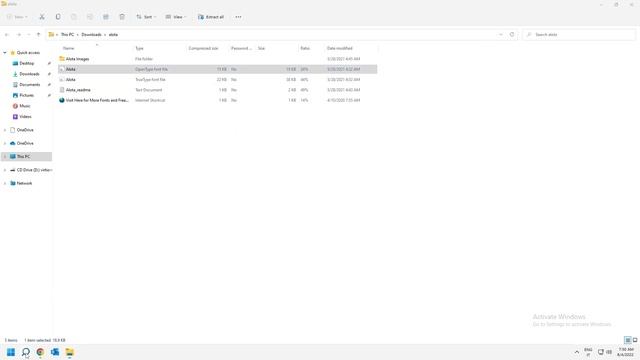Click the Internet Shortcut globe icon

tap(62, 100)
